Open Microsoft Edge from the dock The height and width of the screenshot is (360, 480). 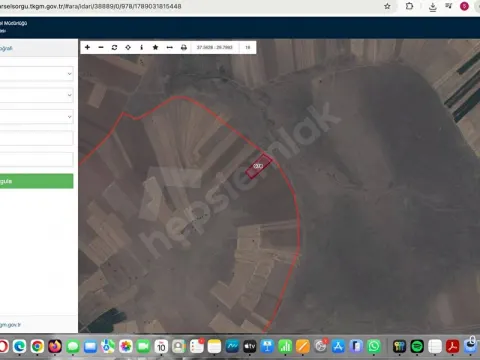click(20, 347)
